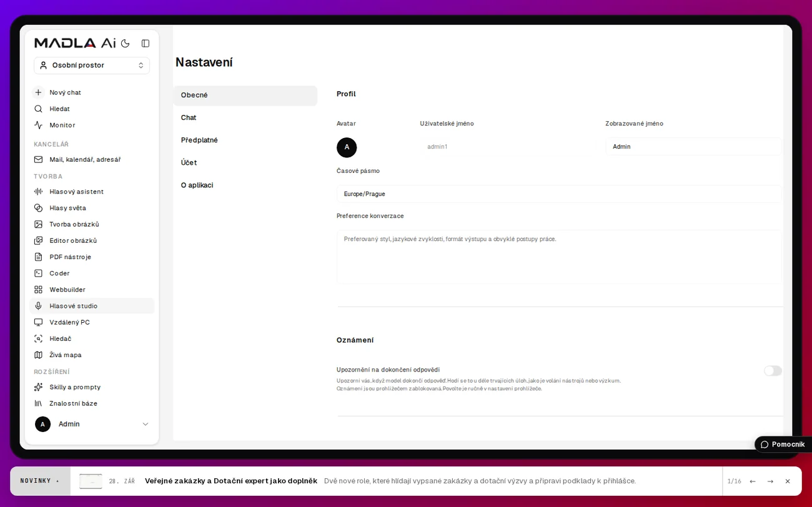This screenshot has width=812, height=507.
Task: Click the Novinky label button
Action: pyautogui.click(x=40, y=481)
